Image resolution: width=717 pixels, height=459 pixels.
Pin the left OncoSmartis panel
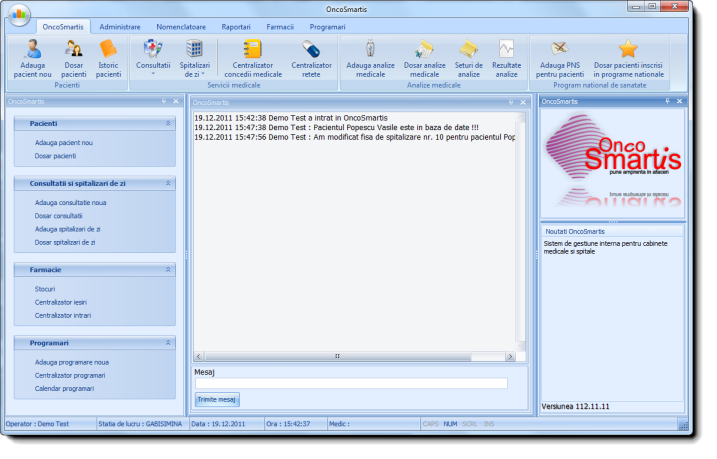click(x=164, y=101)
